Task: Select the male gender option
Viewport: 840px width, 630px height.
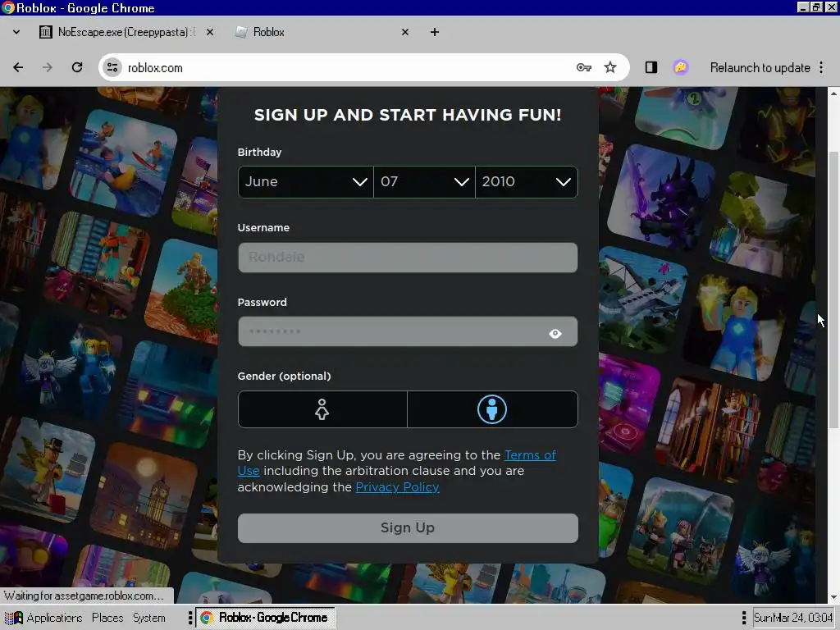Action: pyautogui.click(x=492, y=409)
